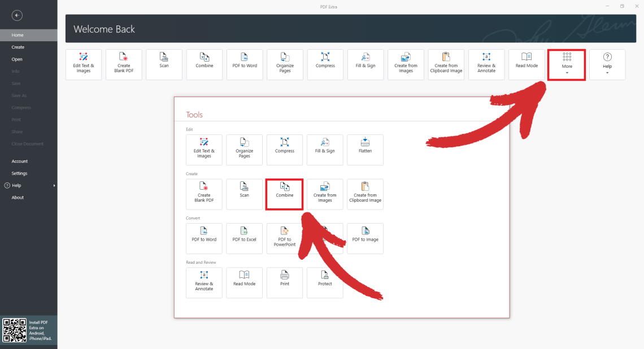The width and height of the screenshot is (644, 349).
Task: Open Account settings from the sidebar
Action: pos(19,161)
